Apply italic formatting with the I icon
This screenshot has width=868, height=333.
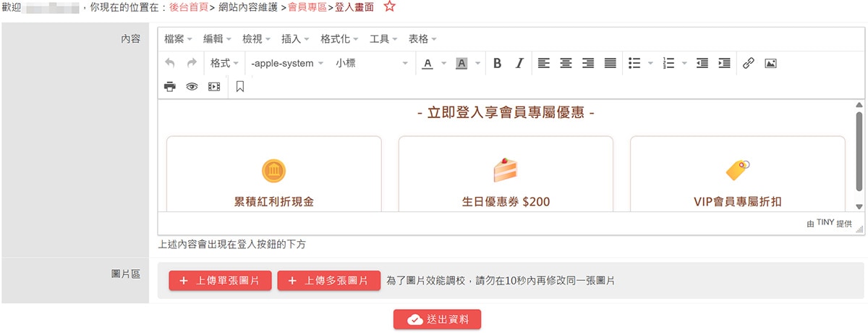point(519,64)
